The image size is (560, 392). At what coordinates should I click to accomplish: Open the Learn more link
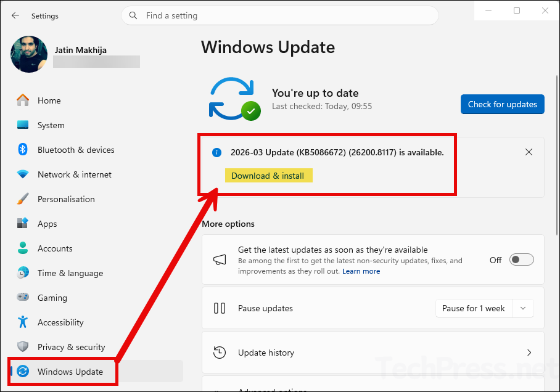361,271
